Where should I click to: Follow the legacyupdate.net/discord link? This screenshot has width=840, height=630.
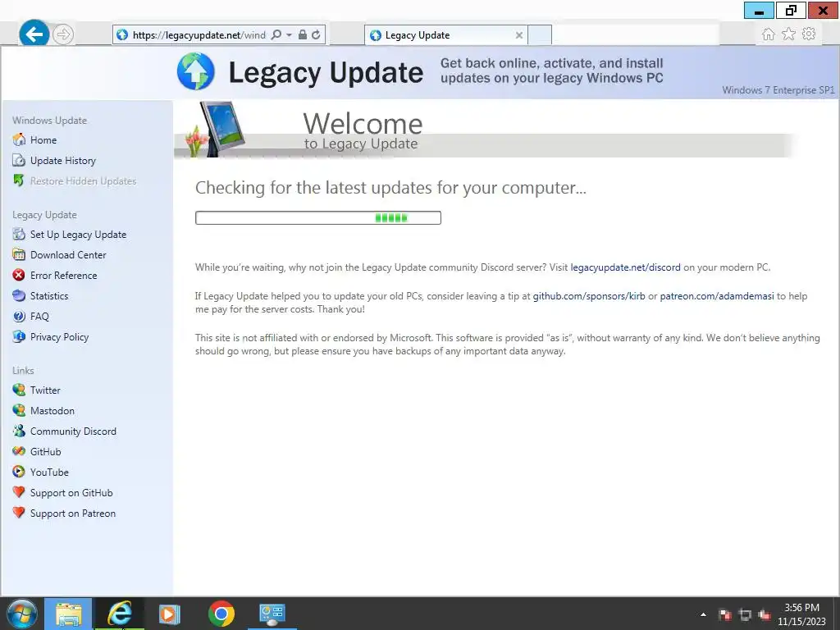[625, 267]
